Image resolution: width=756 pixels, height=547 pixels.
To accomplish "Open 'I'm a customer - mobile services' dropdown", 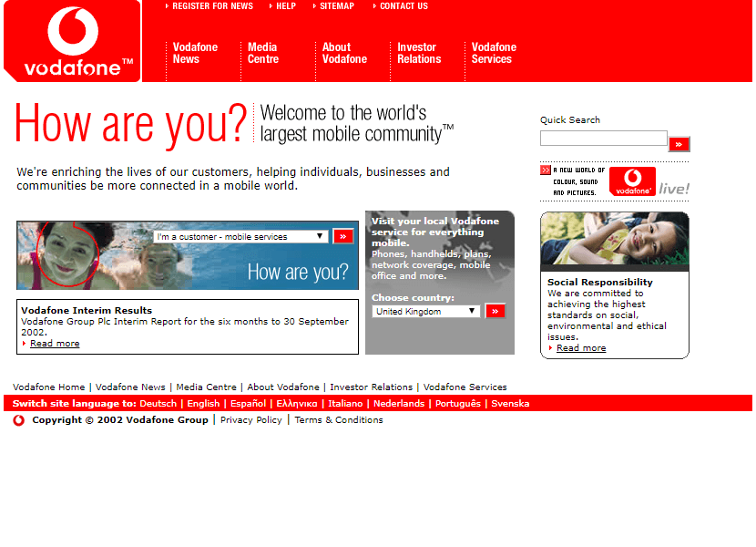I will [x=240, y=236].
